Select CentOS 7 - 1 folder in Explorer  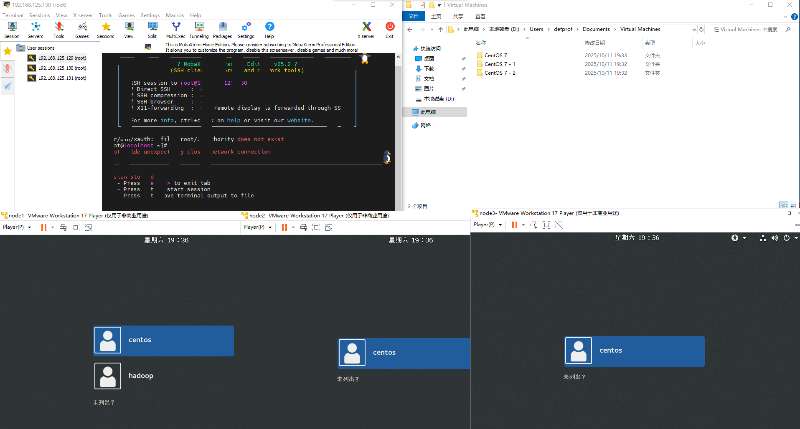[x=500, y=64]
